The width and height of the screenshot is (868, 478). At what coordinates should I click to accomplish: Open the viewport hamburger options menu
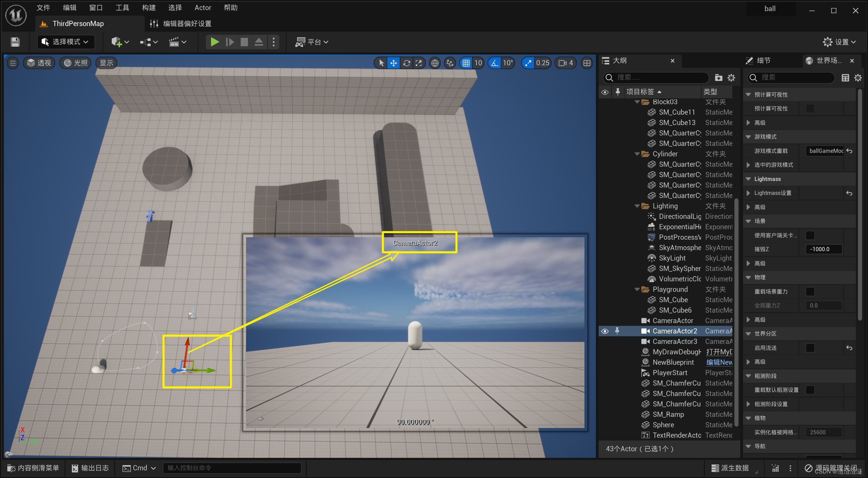13,63
